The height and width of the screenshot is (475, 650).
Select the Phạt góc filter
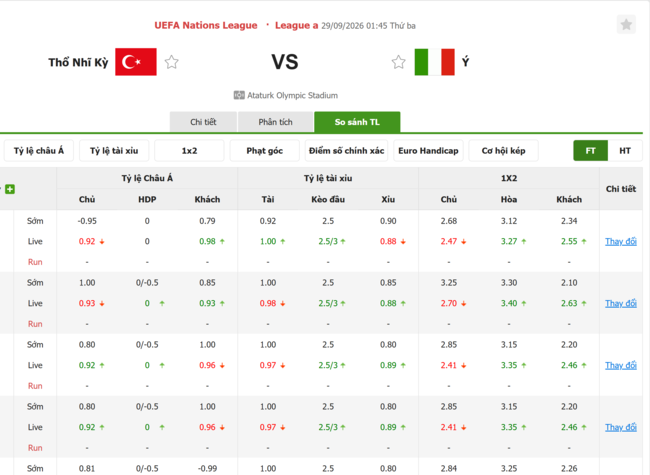click(x=264, y=150)
